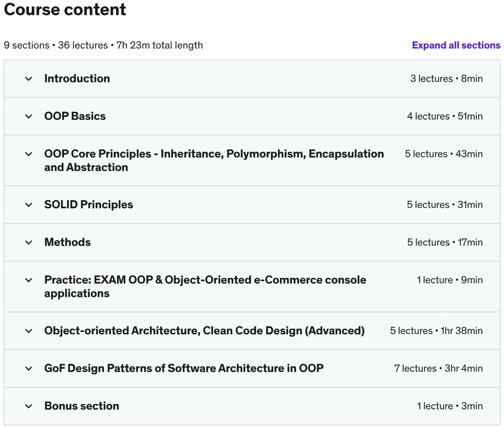Click chevron beside Practice: EXAM OOP section
Image resolution: width=504 pixels, height=429 pixels.
[x=29, y=280]
